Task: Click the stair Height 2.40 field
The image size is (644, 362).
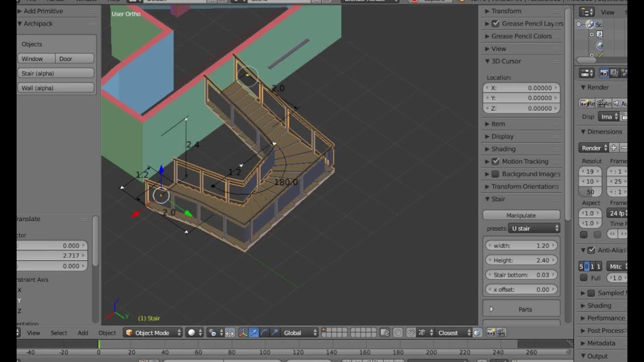Action: click(x=521, y=260)
